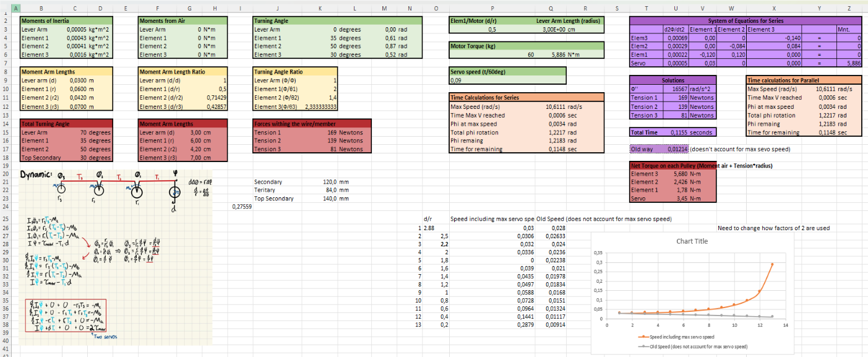The width and height of the screenshot is (868, 357).
Task: Click the "0,0016 kg*m^2" inertia value
Action: pyautogui.click(x=87, y=54)
